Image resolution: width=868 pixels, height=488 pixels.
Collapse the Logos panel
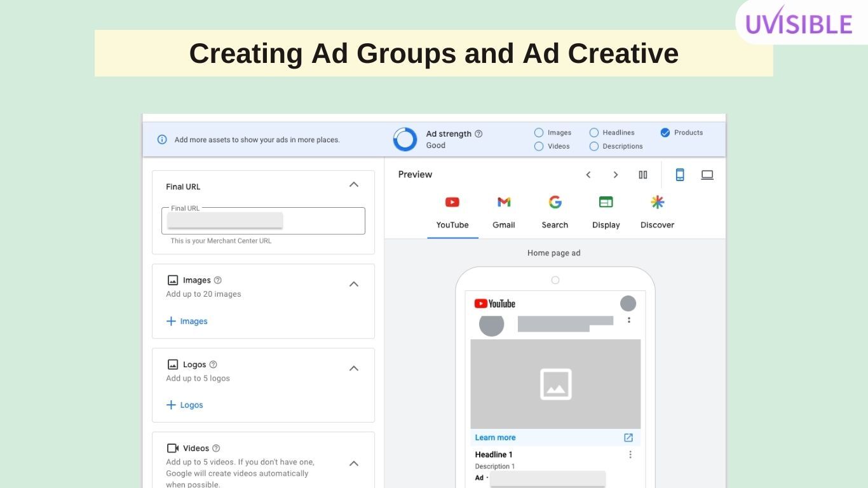click(x=353, y=368)
